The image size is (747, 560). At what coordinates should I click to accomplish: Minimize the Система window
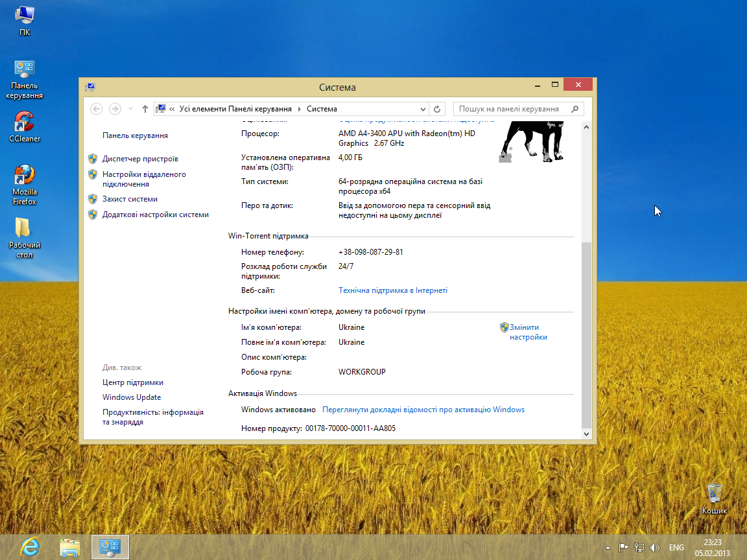pos(538,85)
